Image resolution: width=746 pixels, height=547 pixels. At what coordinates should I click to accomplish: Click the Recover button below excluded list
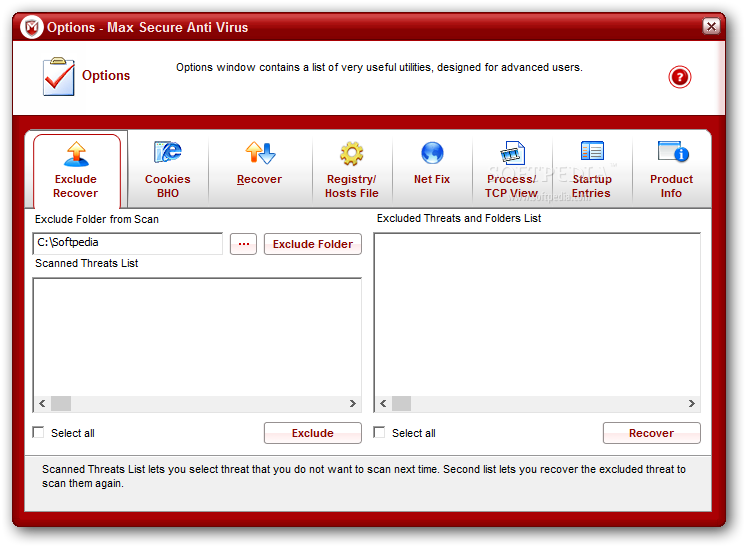pos(651,433)
